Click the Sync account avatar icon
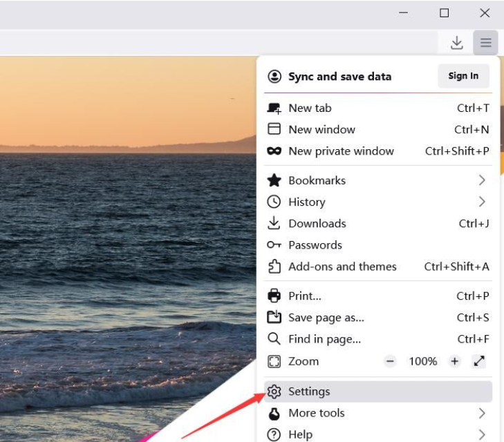 tap(274, 77)
